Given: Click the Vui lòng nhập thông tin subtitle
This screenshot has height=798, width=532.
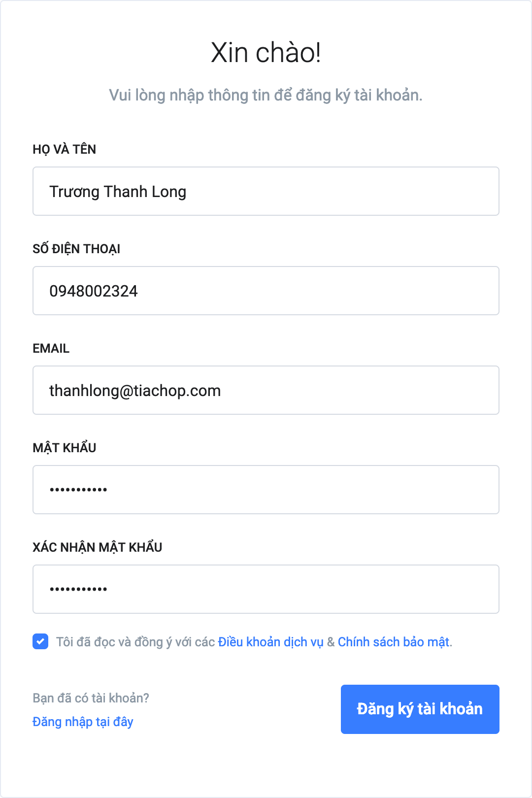Looking at the screenshot, I should [266, 95].
